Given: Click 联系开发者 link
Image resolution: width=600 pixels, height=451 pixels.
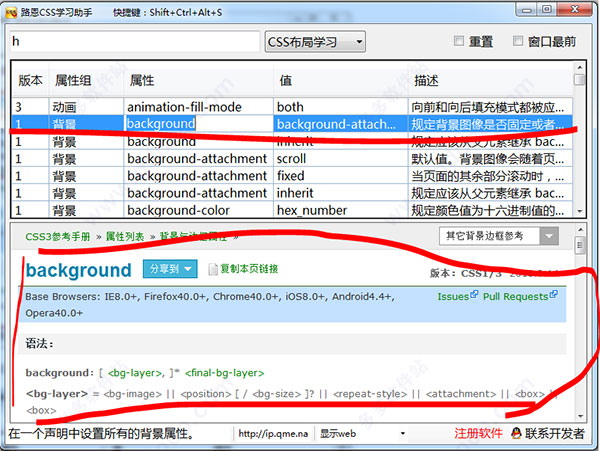Looking at the screenshot, I should pyautogui.click(x=555, y=433).
